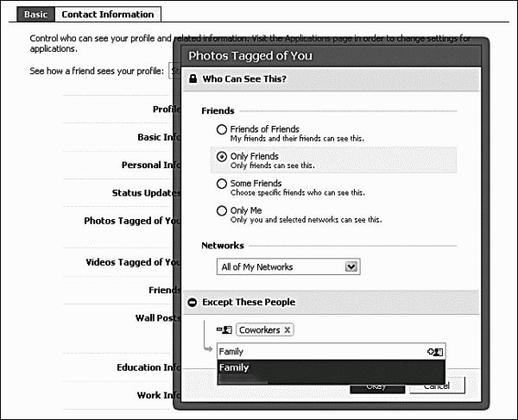Click in the text field containing Family

click(319, 352)
